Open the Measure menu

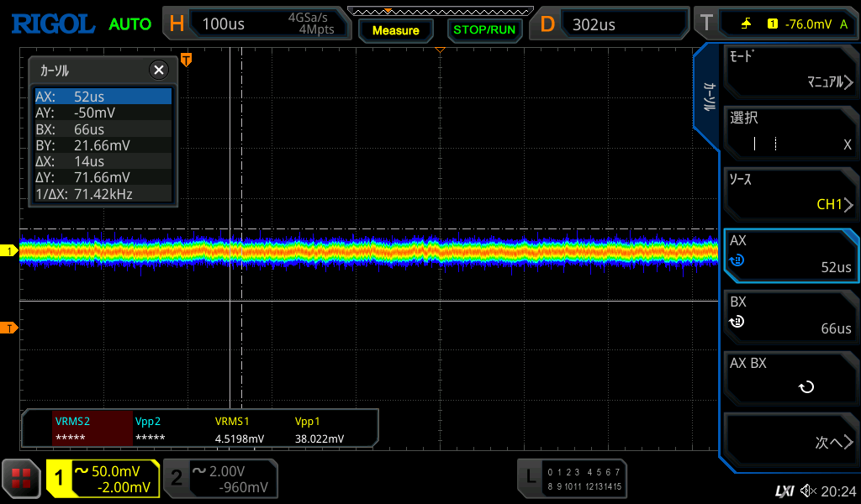tap(395, 30)
